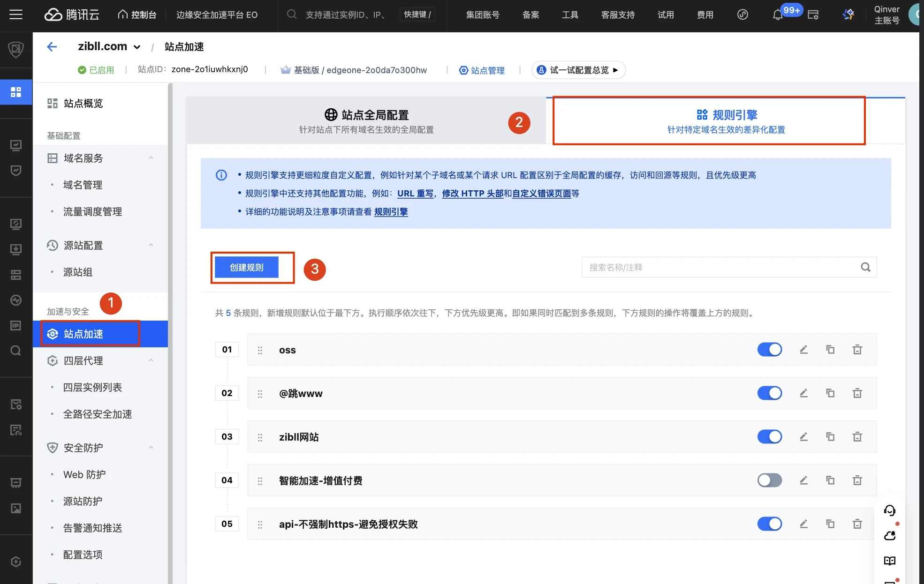
Task: Collapse the 安全防护 menu section
Action: pyautogui.click(x=151, y=448)
